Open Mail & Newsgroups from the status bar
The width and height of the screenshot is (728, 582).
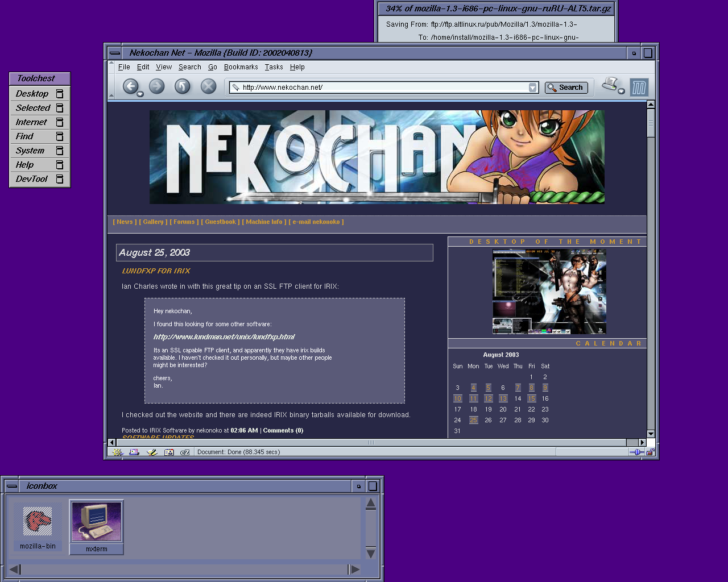[134, 452]
